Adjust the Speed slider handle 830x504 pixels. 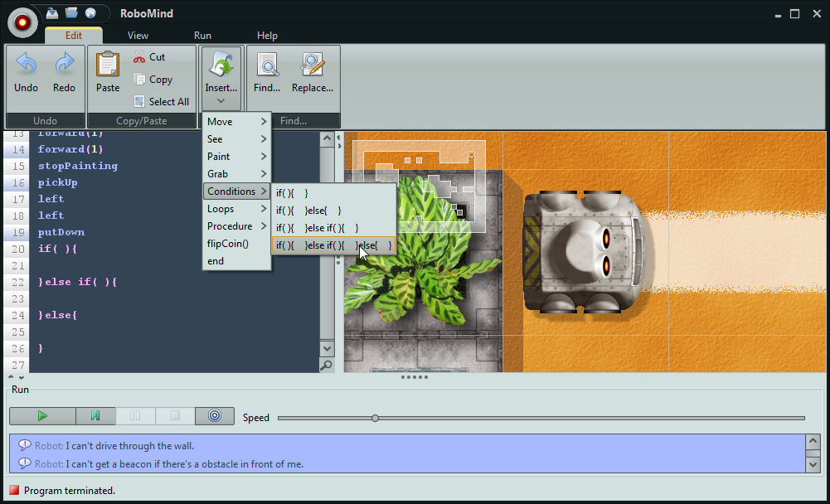click(375, 419)
